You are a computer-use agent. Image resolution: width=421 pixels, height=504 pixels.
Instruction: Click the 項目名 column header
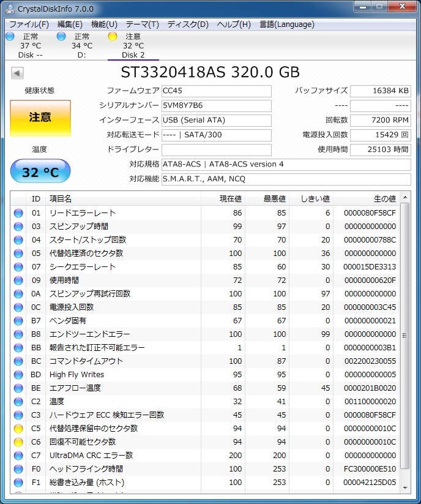[124, 199]
